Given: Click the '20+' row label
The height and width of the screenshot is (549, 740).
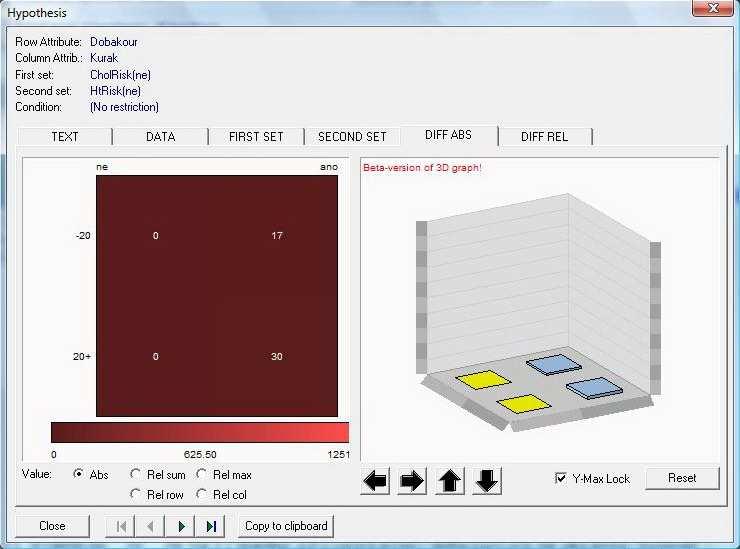Looking at the screenshot, I should click(82, 356).
